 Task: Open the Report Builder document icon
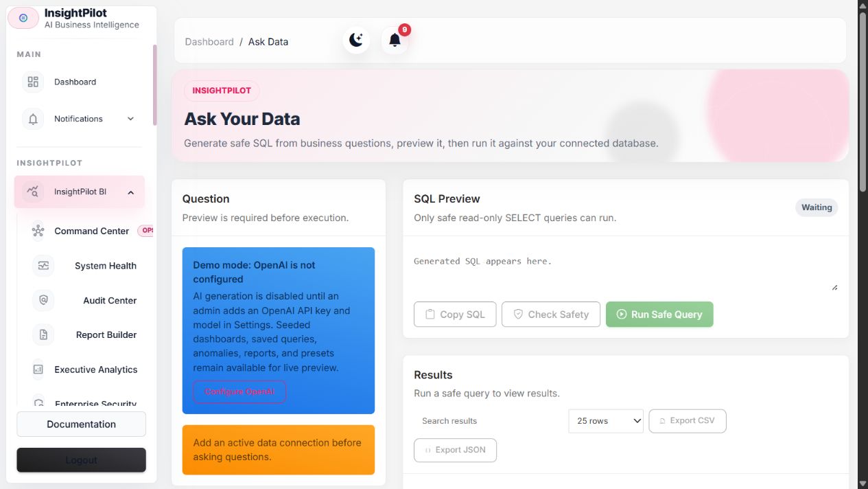(x=43, y=334)
